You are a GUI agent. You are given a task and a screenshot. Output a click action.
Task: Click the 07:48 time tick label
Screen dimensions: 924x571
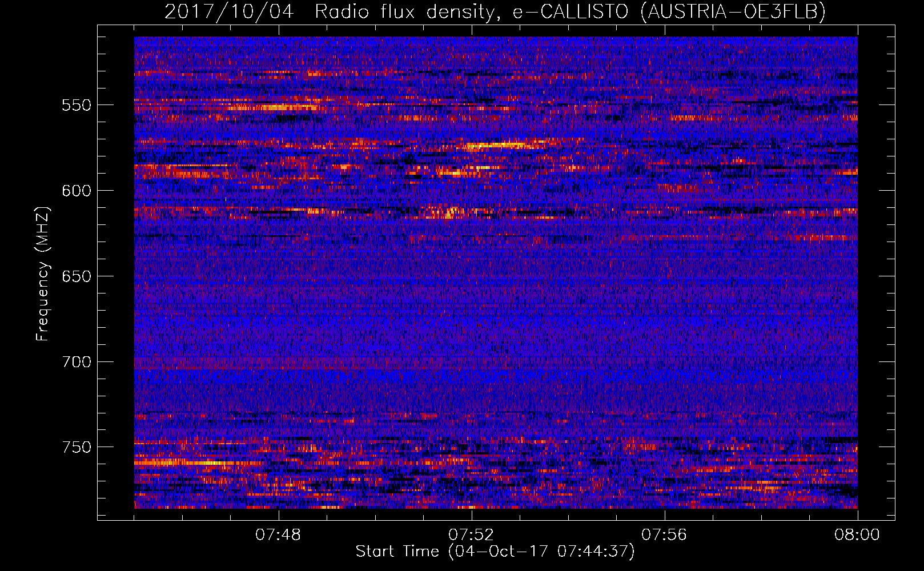[x=278, y=535]
